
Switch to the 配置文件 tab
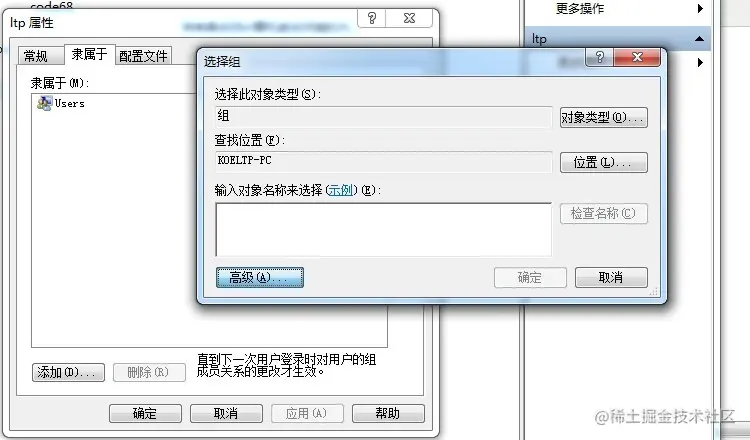pos(143,56)
